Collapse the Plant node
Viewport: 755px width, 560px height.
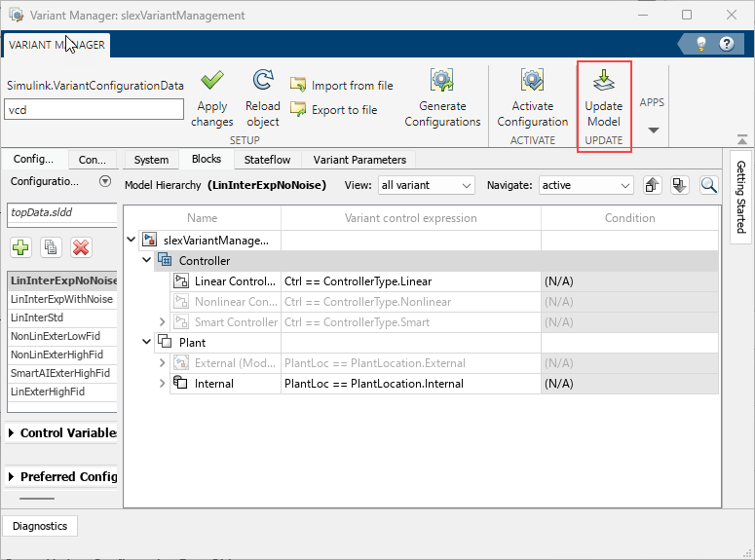146,342
